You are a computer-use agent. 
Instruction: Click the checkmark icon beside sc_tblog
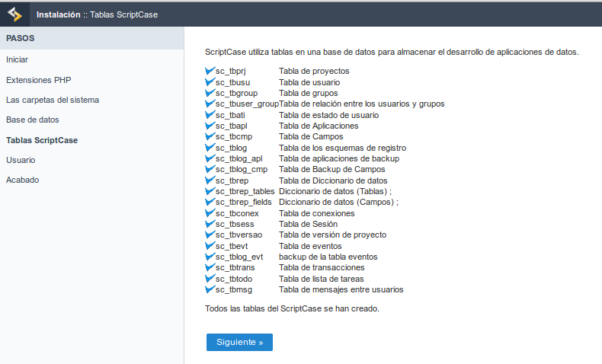coord(210,148)
